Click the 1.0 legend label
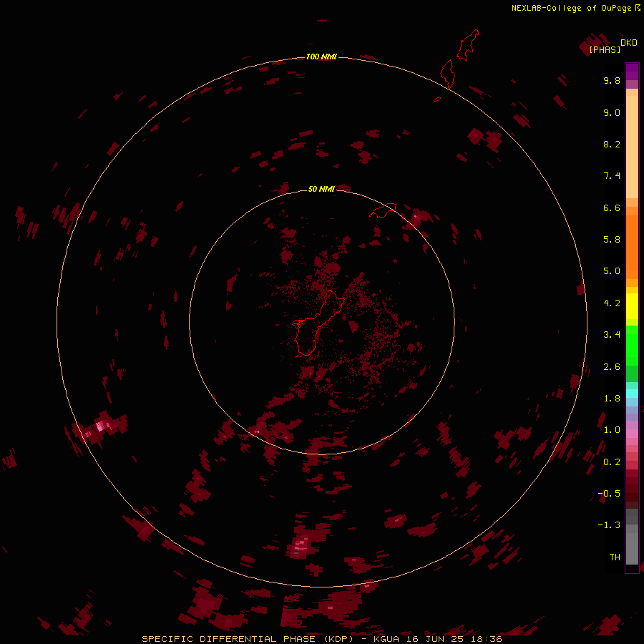This screenshot has height=644, width=644. click(x=612, y=430)
